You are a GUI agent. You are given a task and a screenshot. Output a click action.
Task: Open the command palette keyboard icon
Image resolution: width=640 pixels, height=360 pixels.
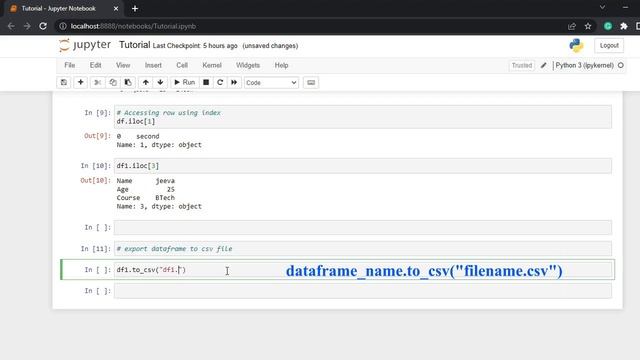click(x=311, y=82)
